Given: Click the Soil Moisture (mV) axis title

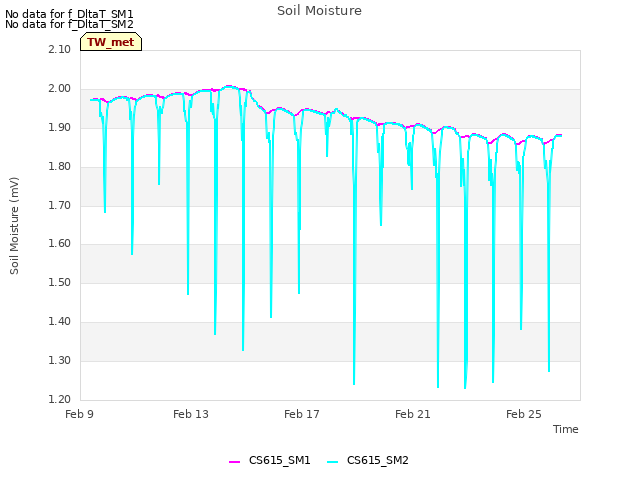Looking at the screenshot, I should pyautogui.click(x=14, y=226).
